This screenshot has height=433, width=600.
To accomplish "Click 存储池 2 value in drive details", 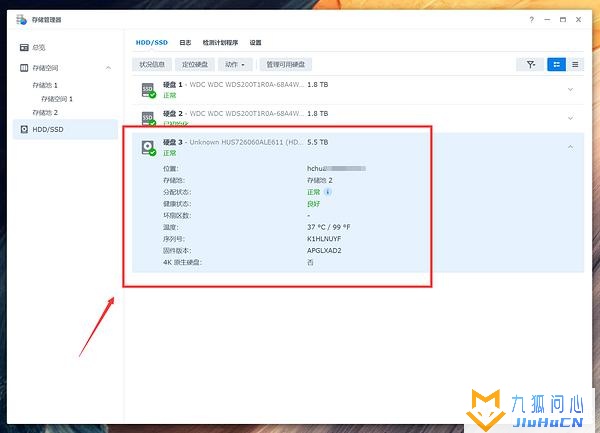I will pos(320,180).
